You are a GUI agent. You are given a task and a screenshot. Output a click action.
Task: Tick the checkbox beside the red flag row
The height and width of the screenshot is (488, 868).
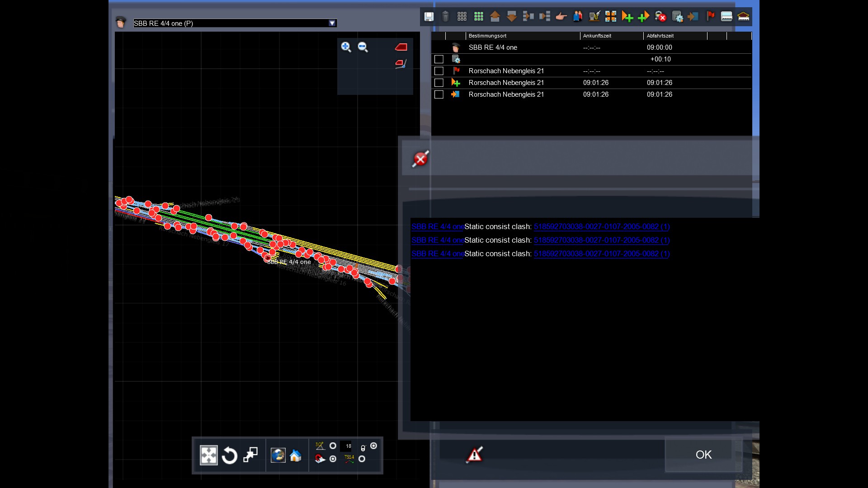click(x=439, y=71)
